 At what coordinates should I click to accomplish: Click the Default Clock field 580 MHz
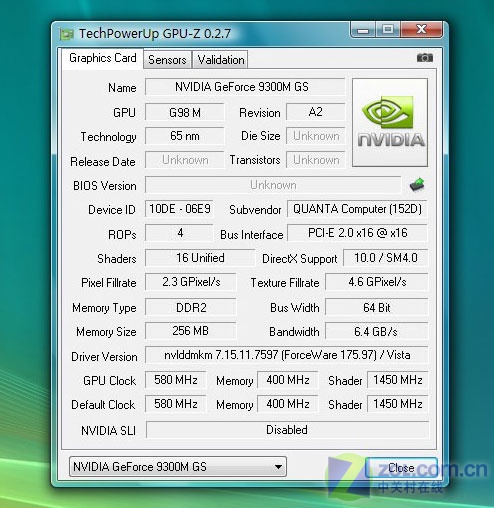coord(176,404)
